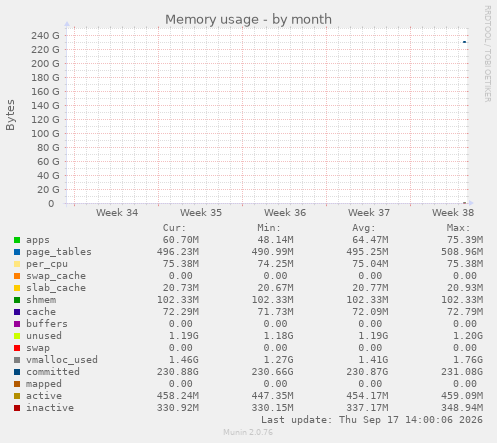Select the 'swap_cache' legend label
This screenshot has width=497, height=443.
56,276
